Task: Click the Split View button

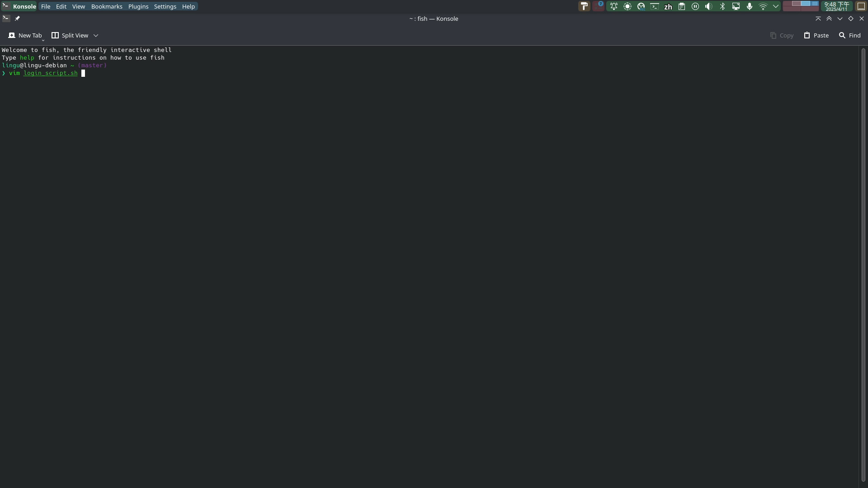Action: pos(70,35)
